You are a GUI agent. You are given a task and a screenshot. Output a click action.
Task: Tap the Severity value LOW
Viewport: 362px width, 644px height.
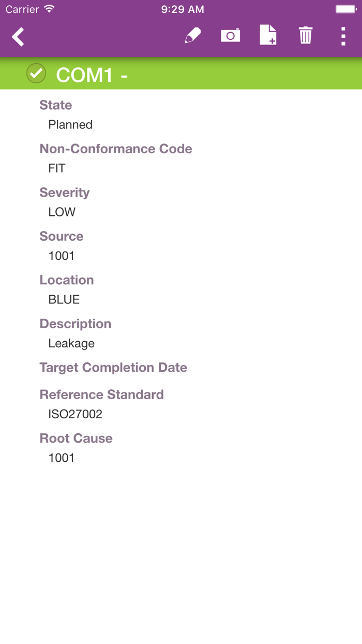click(x=62, y=212)
